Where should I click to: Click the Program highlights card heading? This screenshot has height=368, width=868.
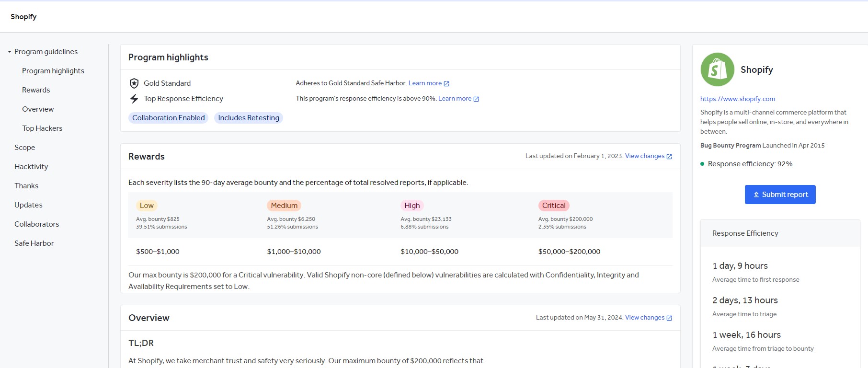(x=168, y=57)
